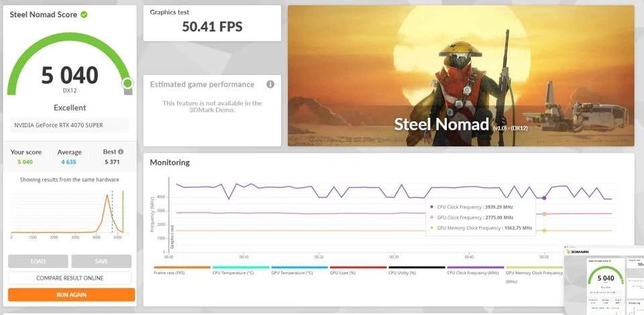This screenshot has height=315, width=644.
Task: Click Your score value 5 040
Action: (x=25, y=162)
